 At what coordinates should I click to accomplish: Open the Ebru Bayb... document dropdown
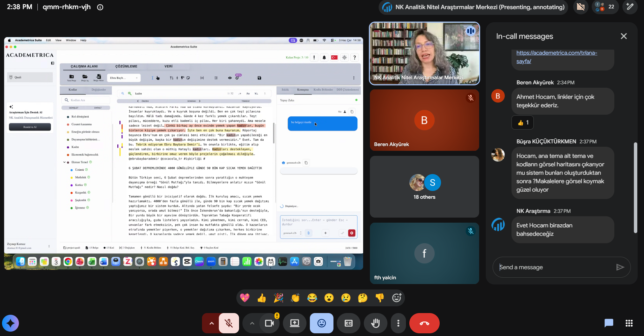123,78
